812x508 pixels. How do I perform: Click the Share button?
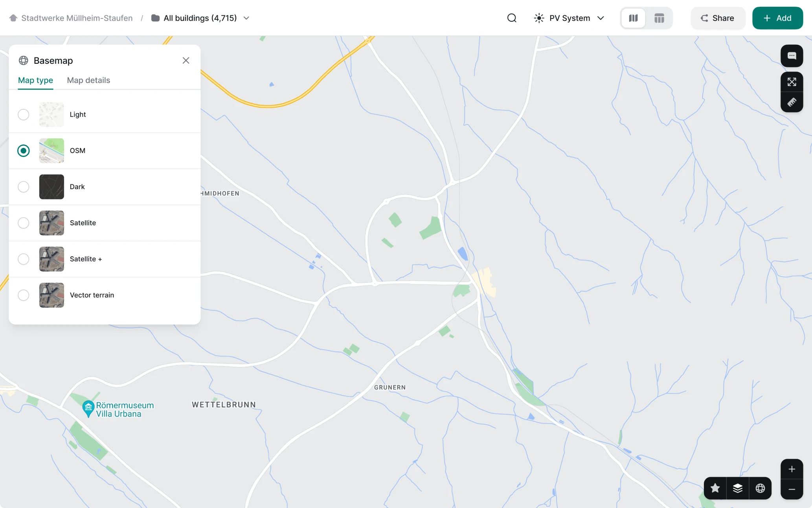(718, 18)
